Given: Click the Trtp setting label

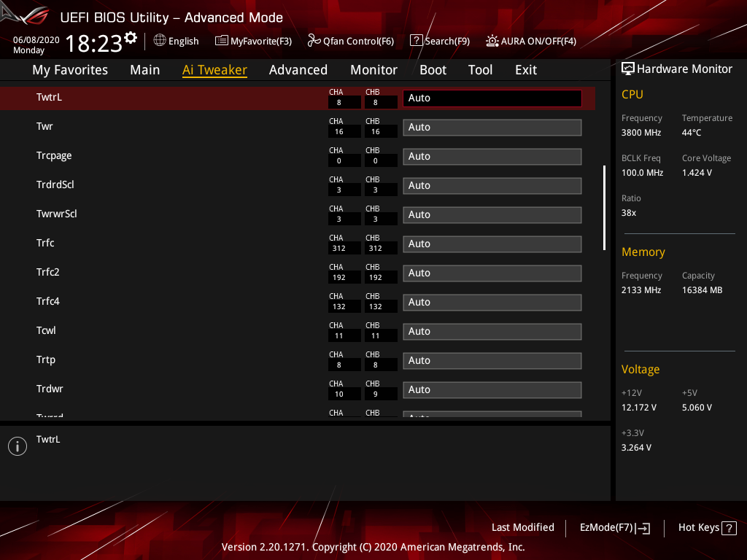Looking at the screenshot, I should (46, 360).
